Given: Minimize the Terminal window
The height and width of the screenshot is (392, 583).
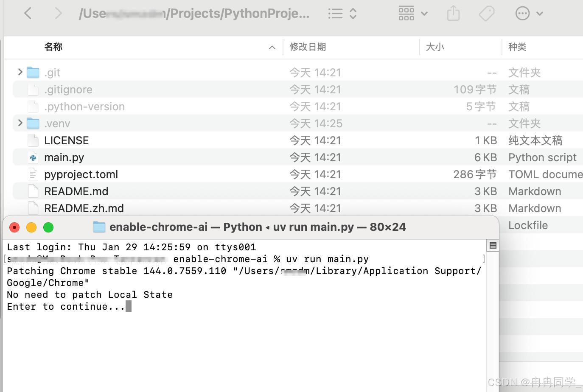Looking at the screenshot, I should tap(31, 227).
